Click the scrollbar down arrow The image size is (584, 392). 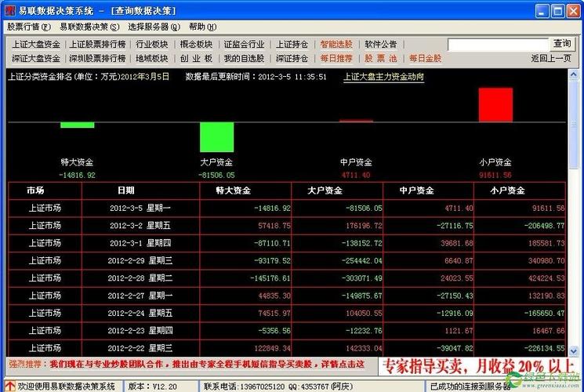(x=574, y=351)
